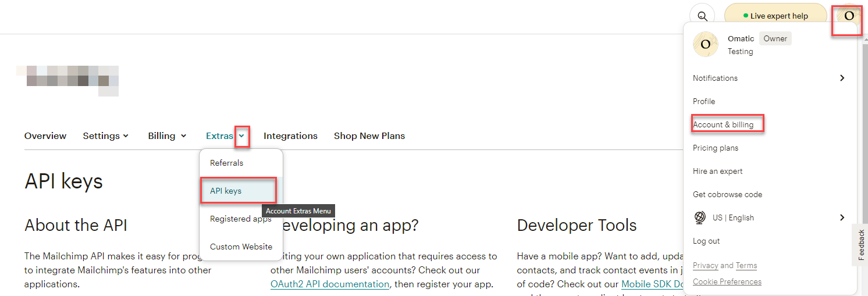Open Notifications in the account menu
Screen dimensions: 868x296
coord(715,78)
